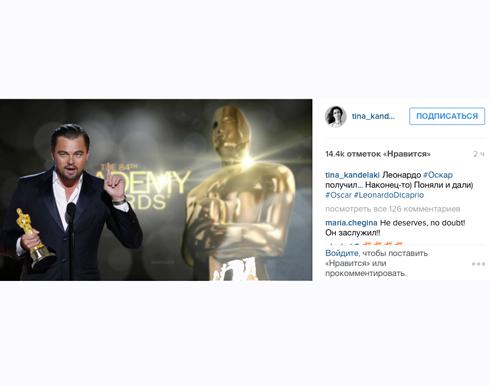The image size is (490, 387).
Task: Open maria.chegina commenter profile
Action: (x=351, y=223)
